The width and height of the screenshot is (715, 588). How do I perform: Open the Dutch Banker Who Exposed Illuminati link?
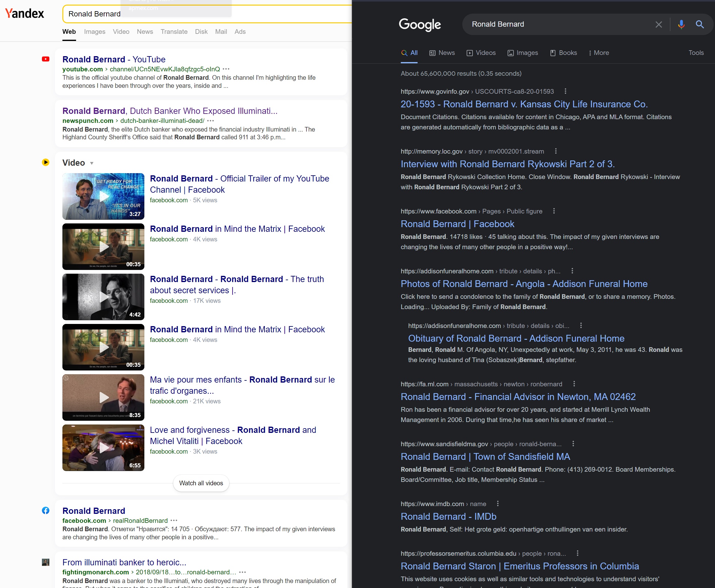[x=170, y=111]
